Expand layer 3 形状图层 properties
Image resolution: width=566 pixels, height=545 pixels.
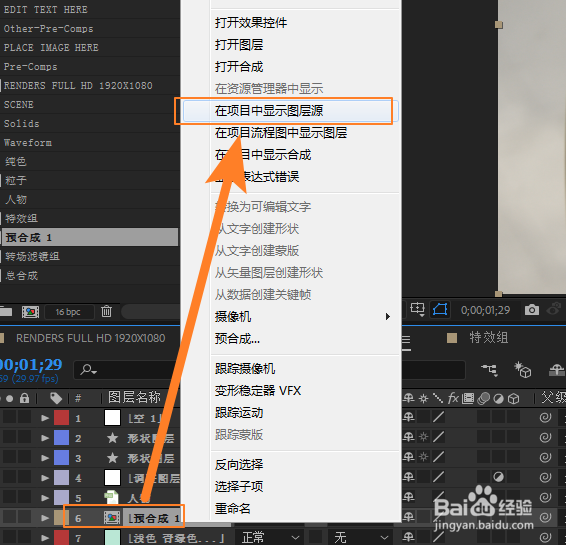(x=45, y=458)
